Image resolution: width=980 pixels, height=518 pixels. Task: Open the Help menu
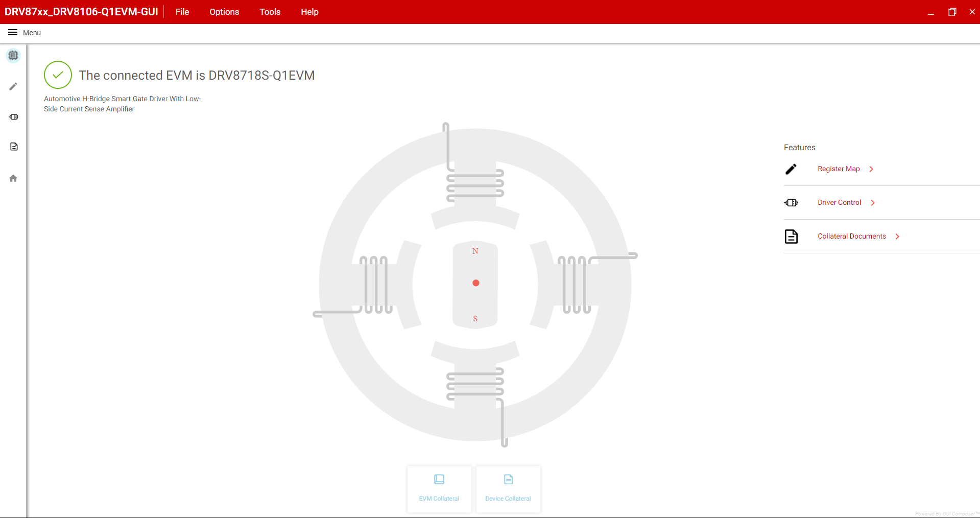(309, 12)
